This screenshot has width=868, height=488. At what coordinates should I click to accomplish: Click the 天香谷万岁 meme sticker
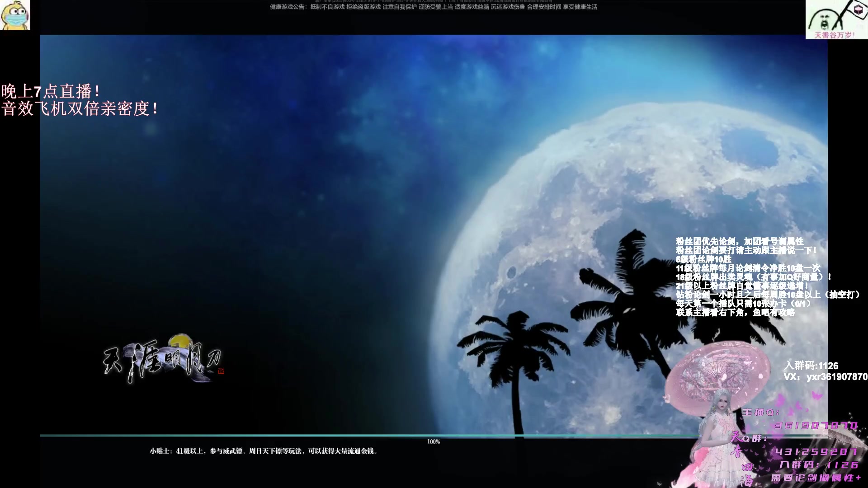(x=836, y=20)
